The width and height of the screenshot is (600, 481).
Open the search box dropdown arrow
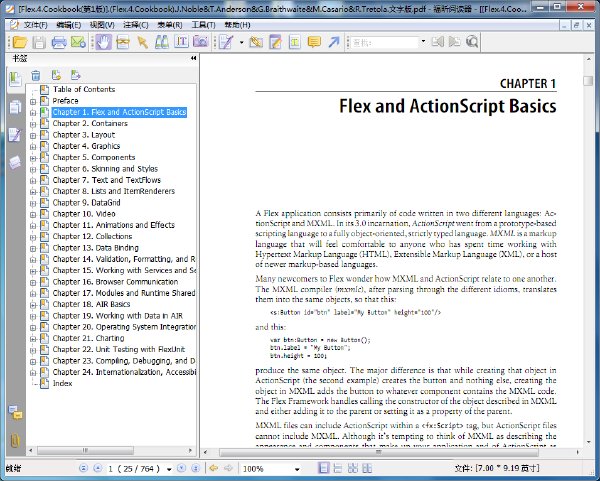(x=423, y=42)
